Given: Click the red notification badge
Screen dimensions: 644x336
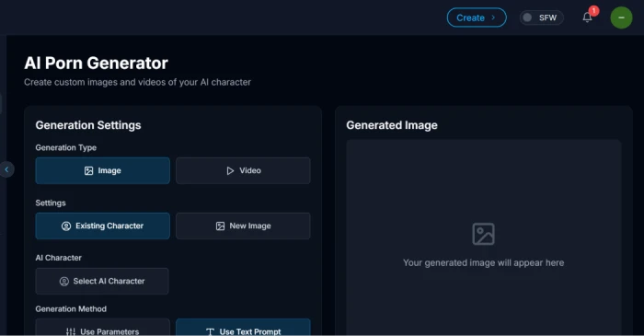Looking at the screenshot, I should [593, 11].
